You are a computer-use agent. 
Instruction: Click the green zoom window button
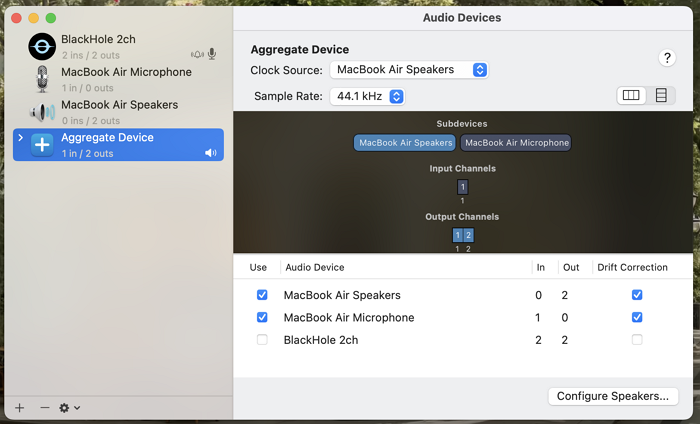(51, 18)
